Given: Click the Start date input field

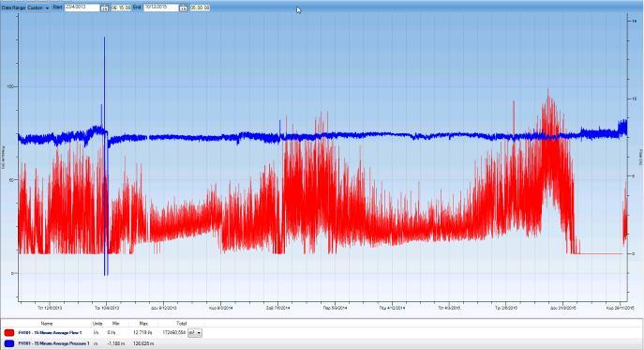Looking at the screenshot, I should click(82, 8).
